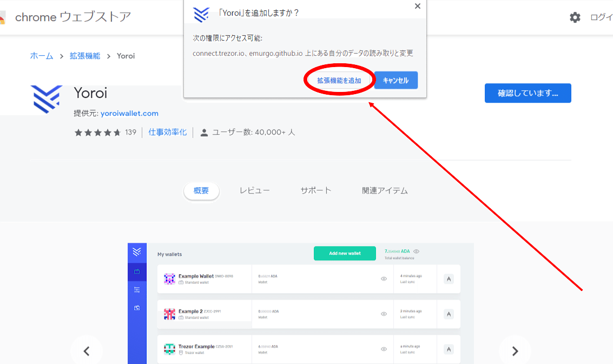This screenshot has width=613, height=364.
Task: Expand the Trezor Example row arrow
Action: click(449, 349)
